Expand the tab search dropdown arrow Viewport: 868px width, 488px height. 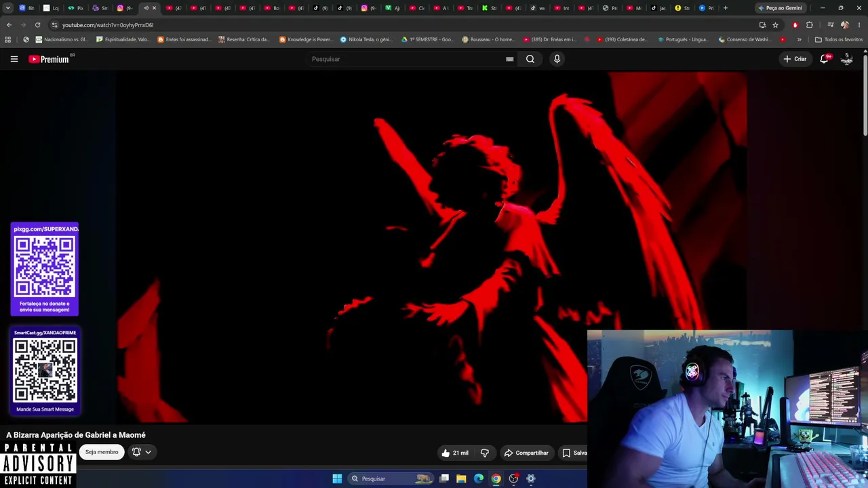click(x=9, y=8)
